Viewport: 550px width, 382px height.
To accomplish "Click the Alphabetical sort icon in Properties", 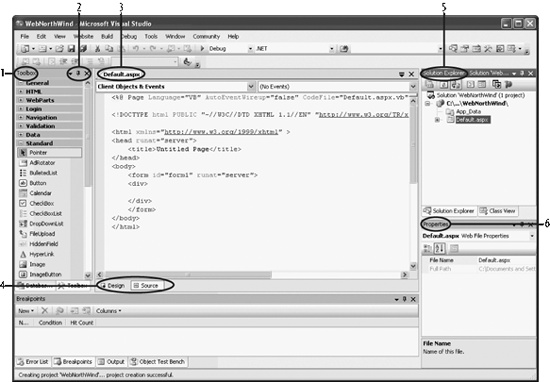I will (440, 249).
